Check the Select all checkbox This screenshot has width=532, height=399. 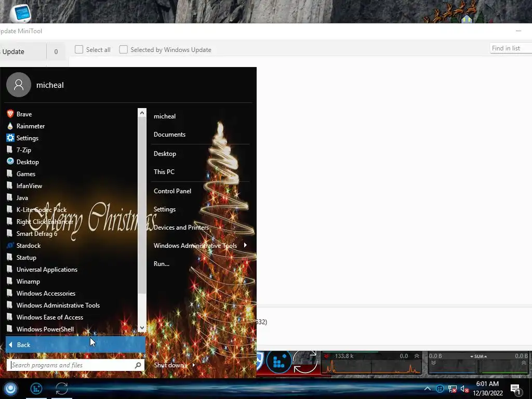[79, 49]
